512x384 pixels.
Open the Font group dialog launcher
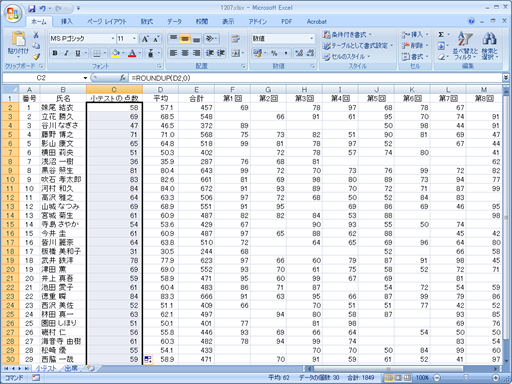click(x=159, y=66)
